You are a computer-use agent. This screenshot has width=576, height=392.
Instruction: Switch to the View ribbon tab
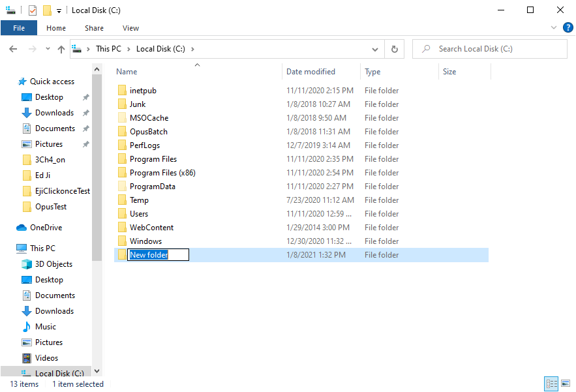click(130, 28)
